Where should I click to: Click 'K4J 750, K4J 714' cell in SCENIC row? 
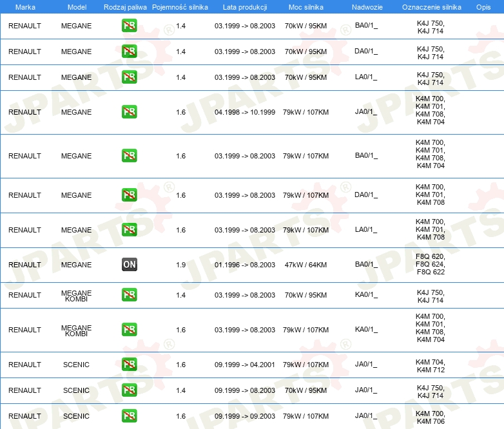tap(431, 392)
